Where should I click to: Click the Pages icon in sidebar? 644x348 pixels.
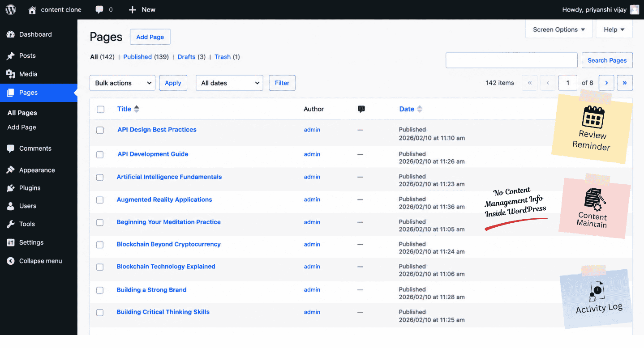pos(11,93)
